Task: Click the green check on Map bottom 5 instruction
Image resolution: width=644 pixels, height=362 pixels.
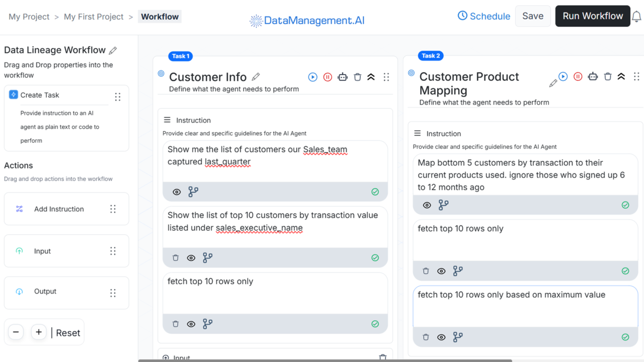Action: [625, 205]
